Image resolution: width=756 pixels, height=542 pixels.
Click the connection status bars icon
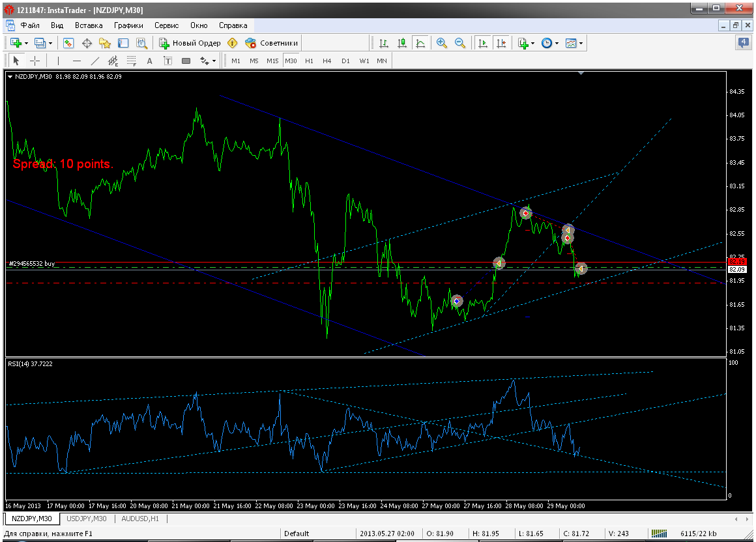click(x=659, y=534)
